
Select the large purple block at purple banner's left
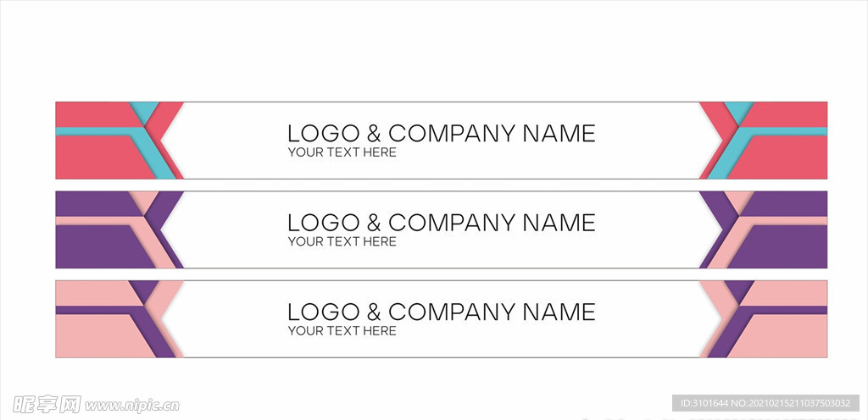click(x=103, y=246)
